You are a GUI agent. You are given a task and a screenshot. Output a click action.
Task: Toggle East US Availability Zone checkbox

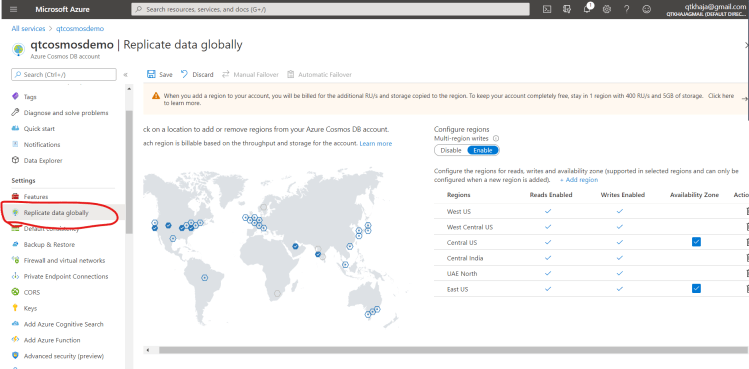click(696, 288)
